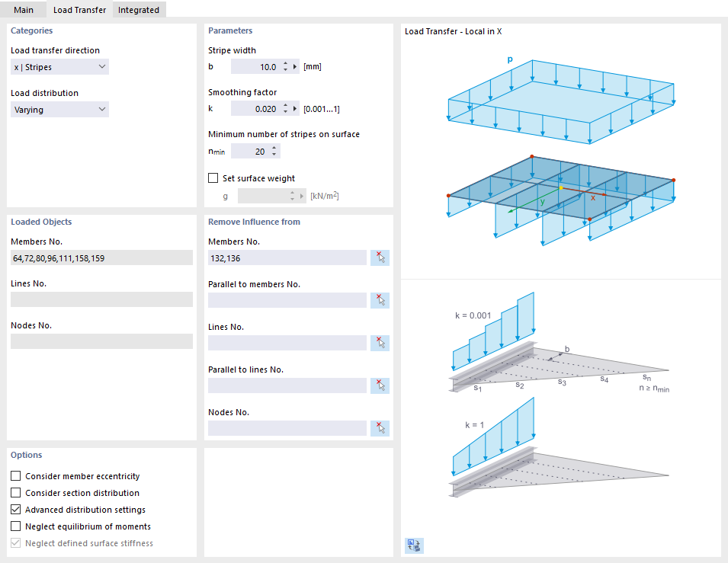
Task: Decrease smoothing factor k with the down arrow
Action: (x=286, y=111)
